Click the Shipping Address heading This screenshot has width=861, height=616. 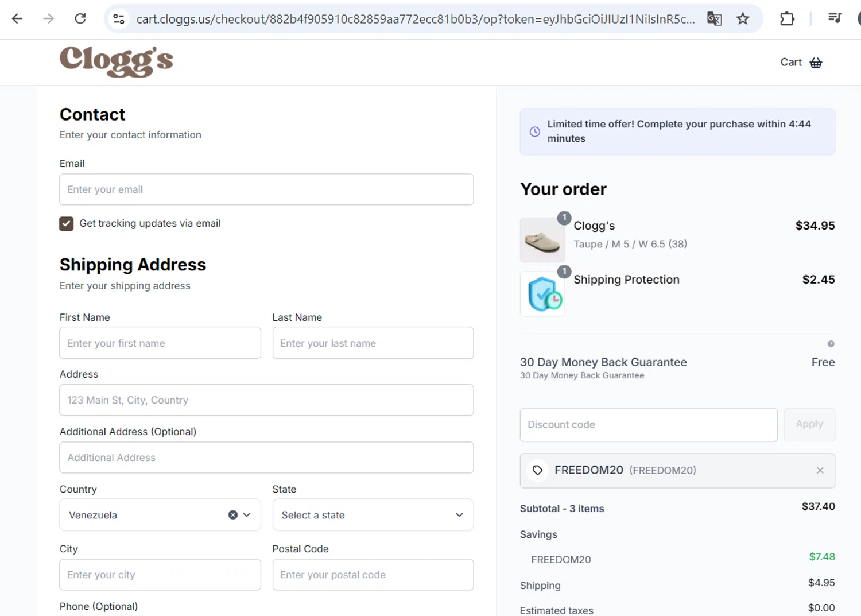click(x=133, y=265)
